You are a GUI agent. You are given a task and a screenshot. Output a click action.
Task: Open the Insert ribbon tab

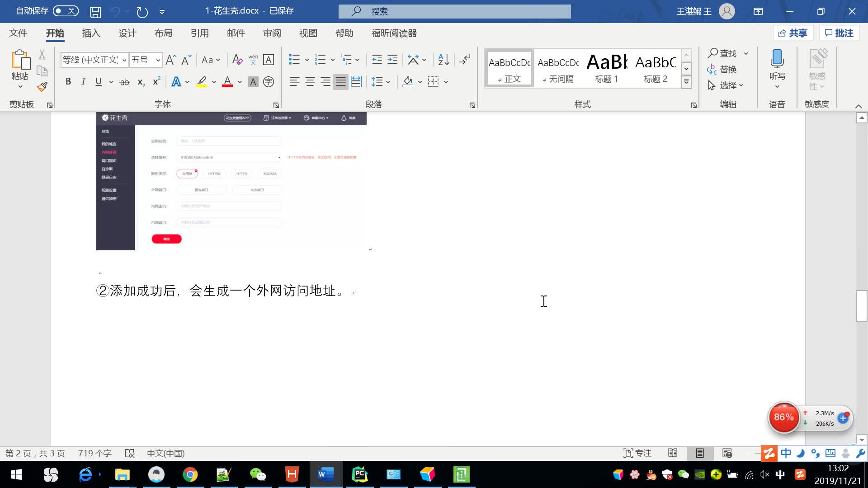coord(91,33)
